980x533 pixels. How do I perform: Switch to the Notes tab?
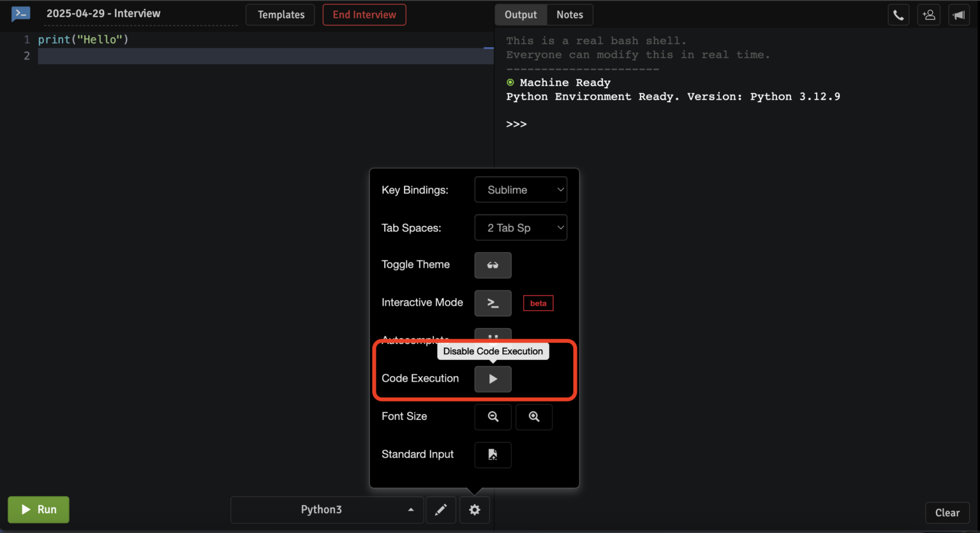[x=569, y=15]
